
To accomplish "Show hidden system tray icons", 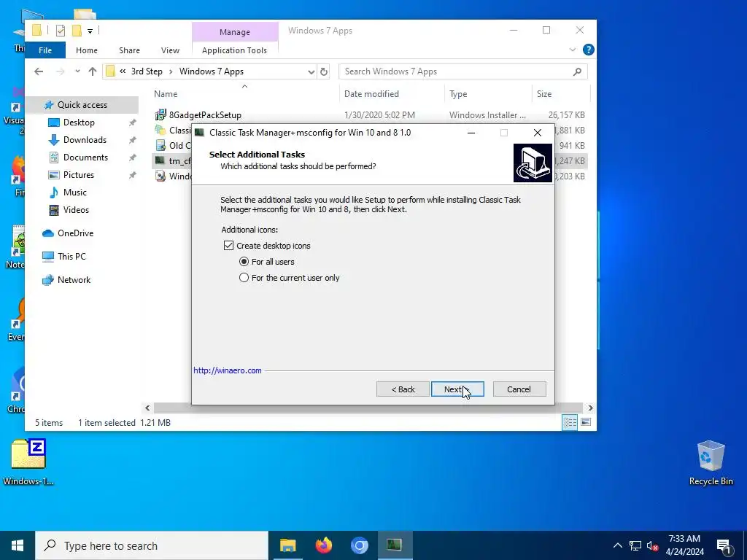I will 617,545.
